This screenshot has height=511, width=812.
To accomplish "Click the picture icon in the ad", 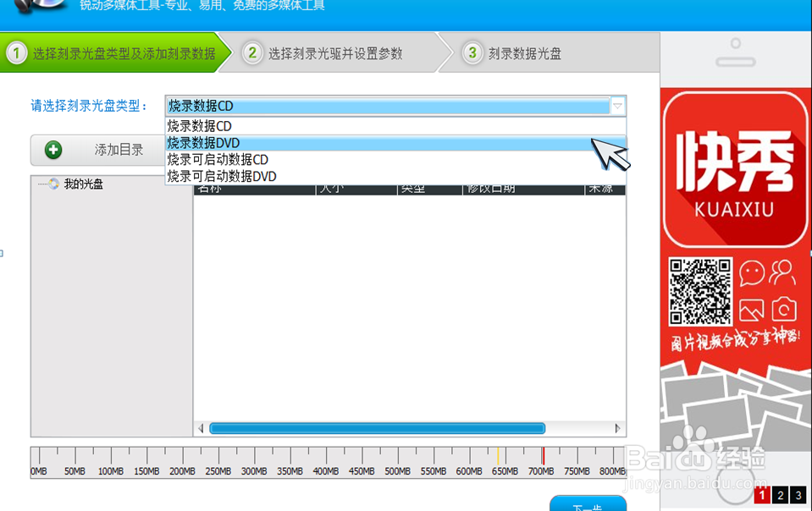I will (x=751, y=310).
